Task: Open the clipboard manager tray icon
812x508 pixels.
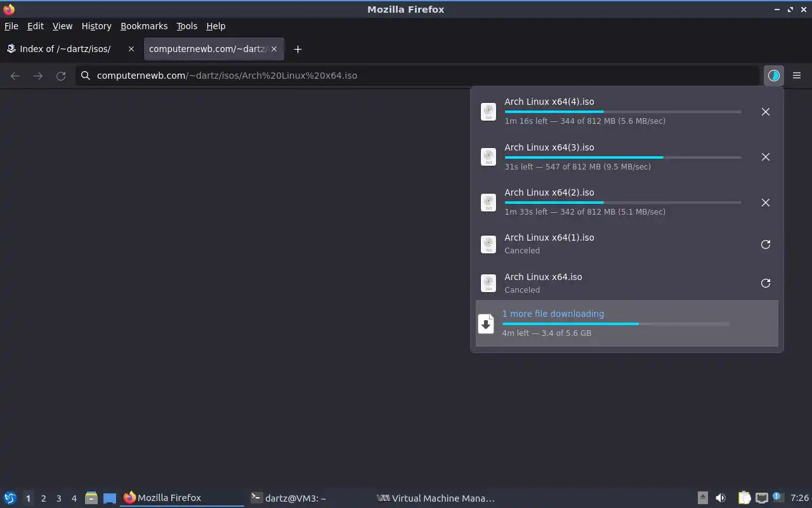Action: click(x=744, y=498)
